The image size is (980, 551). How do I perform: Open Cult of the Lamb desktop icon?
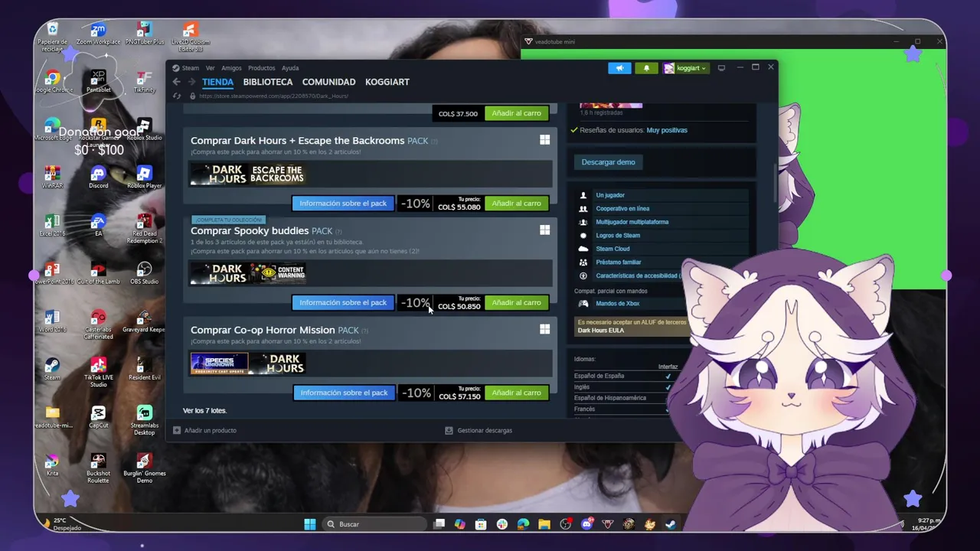(98, 274)
